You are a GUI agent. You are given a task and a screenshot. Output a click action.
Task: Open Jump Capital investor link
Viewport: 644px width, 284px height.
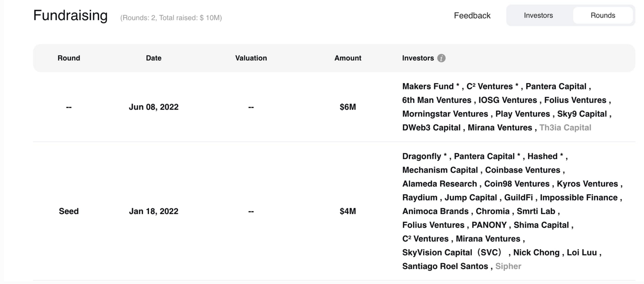click(x=471, y=198)
